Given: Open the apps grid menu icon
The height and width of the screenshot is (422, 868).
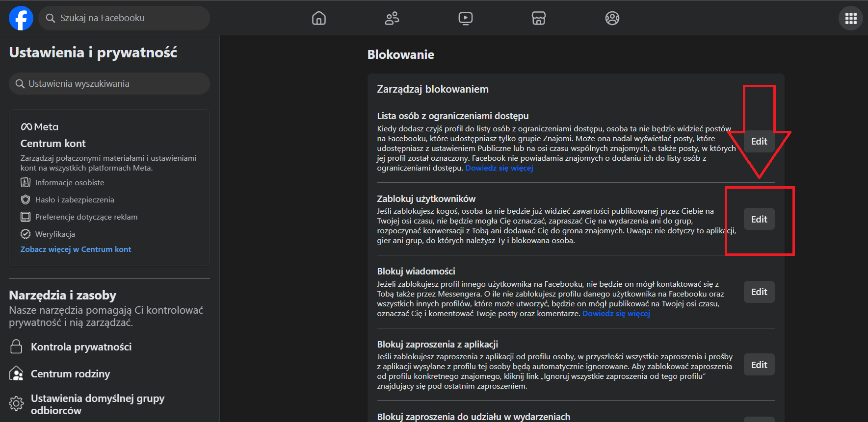Looking at the screenshot, I should [x=851, y=18].
